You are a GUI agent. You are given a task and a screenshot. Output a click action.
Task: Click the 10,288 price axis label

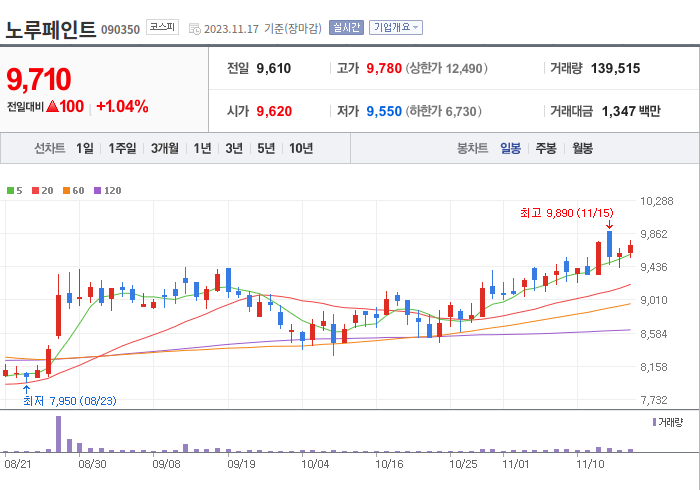coord(657,201)
